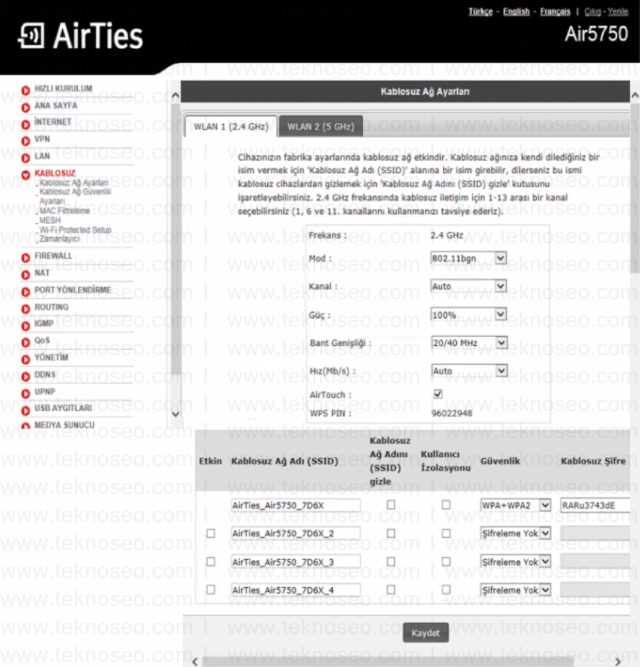Click the red arrow icon beside UPNP
The width and height of the screenshot is (640, 667).
tap(26, 393)
